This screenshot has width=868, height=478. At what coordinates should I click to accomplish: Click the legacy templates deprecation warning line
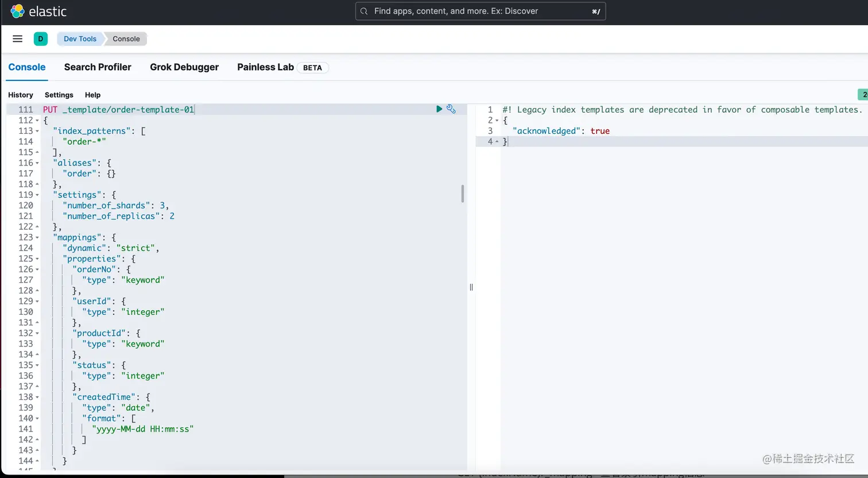point(682,110)
